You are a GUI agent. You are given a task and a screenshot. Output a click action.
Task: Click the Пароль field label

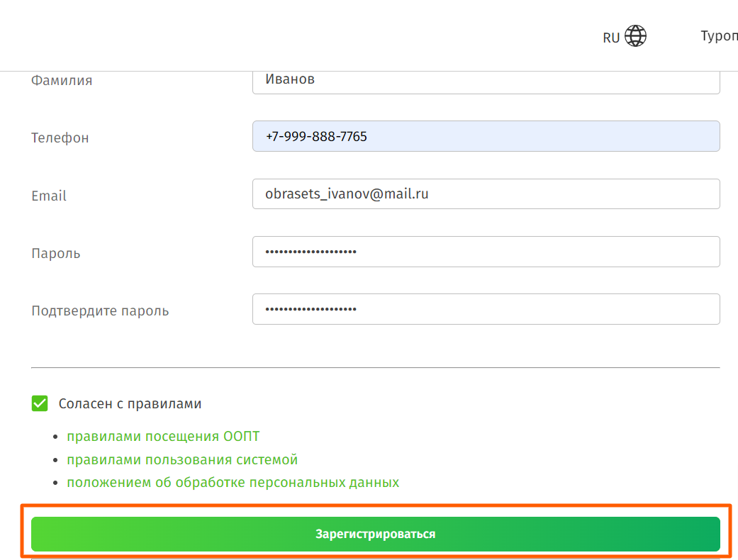tap(56, 254)
